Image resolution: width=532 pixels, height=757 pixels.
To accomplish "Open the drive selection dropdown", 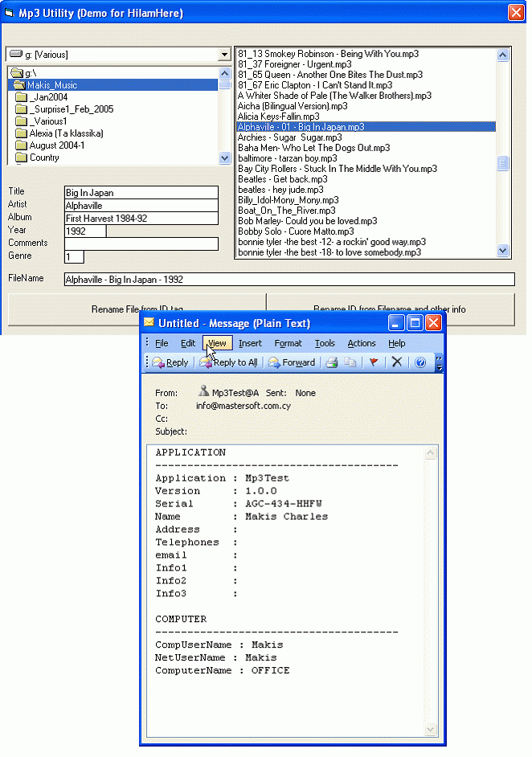I will pos(224,55).
